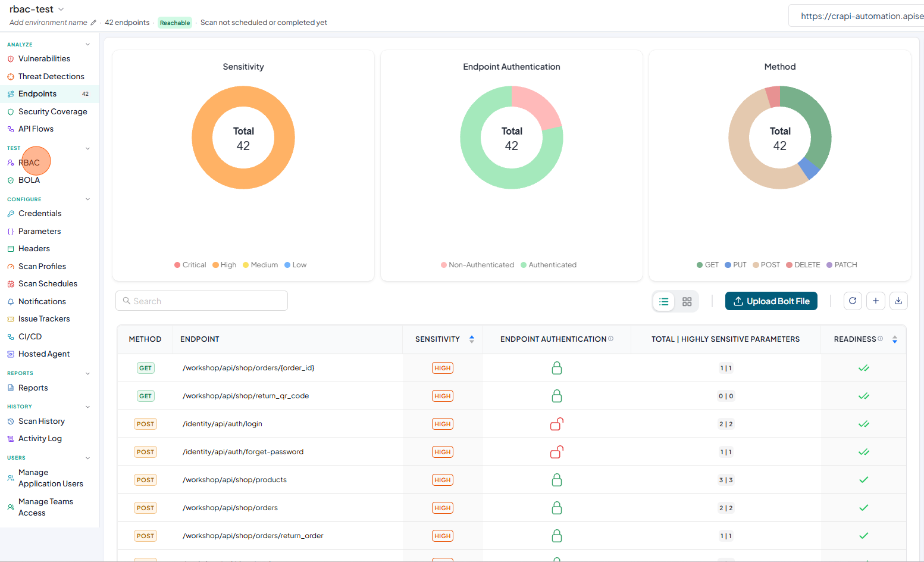This screenshot has width=924, height=562.
Task: Collapse the HISTORY section
Action: click(x=87, y=407)
